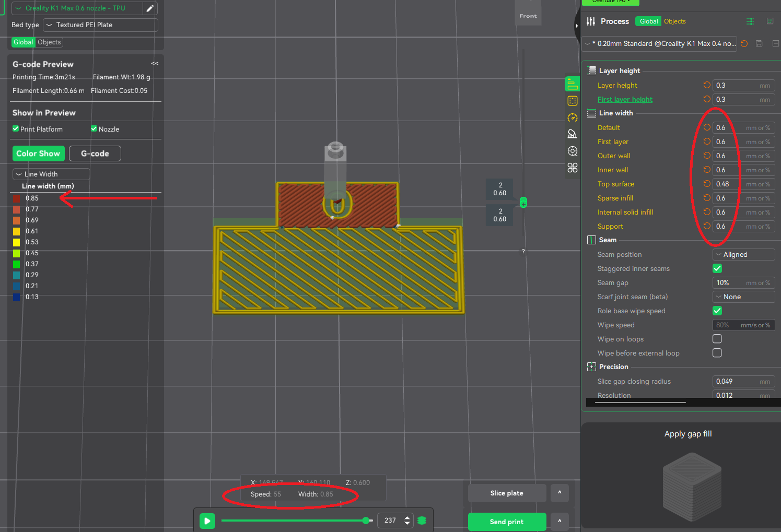Click the pencil icon to edit printer preset
The width and height of the screenshot is (781, 532).
[x=150, y=8]
